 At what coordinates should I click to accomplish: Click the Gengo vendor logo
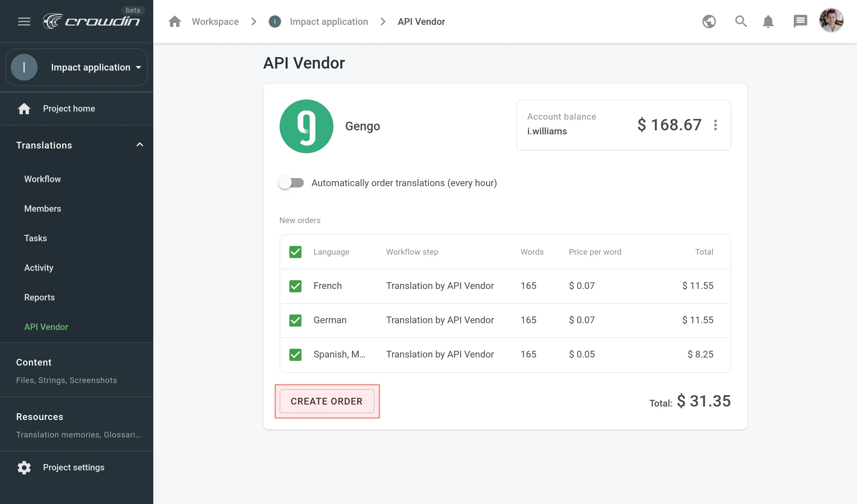[306, 126]
